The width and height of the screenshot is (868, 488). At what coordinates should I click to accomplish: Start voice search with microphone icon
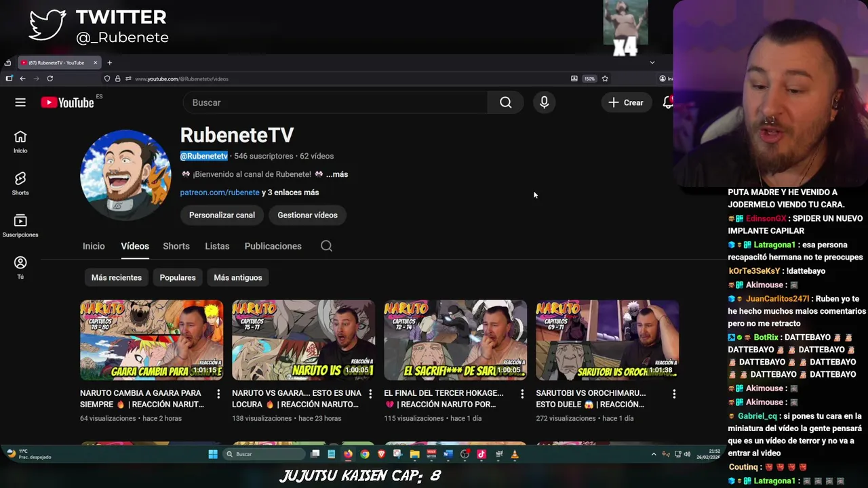pyautogui.click(x=544, y=102)
